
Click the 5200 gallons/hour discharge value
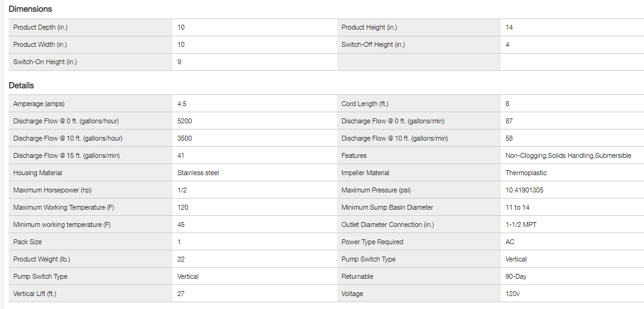[x=184, y=121]
